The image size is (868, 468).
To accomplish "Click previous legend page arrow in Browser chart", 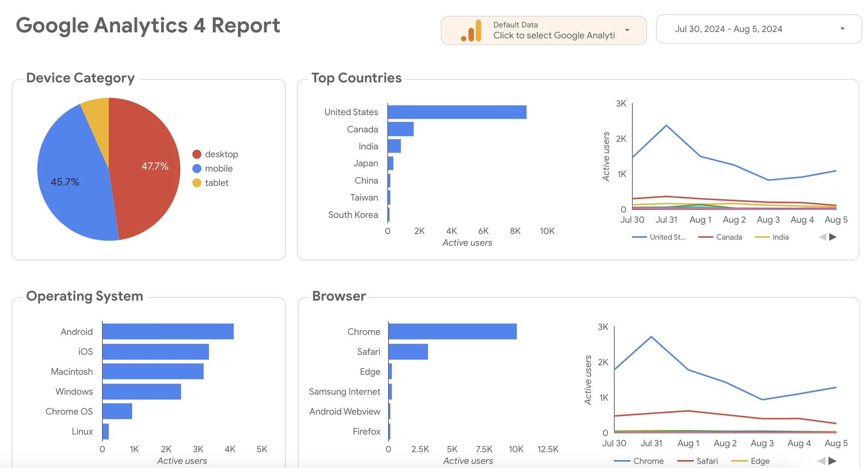I will click(x=822, y=461).
